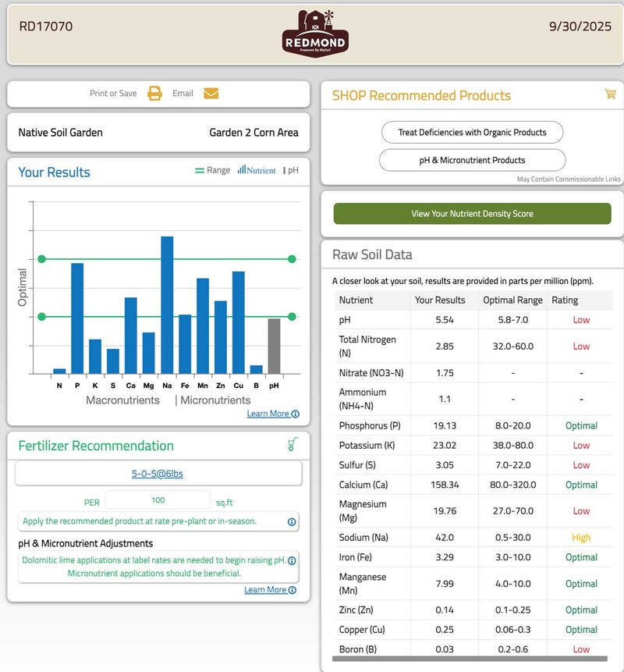Click the gray pH bar in the chart
Screen dimensions: 624x672
(274, 346)
